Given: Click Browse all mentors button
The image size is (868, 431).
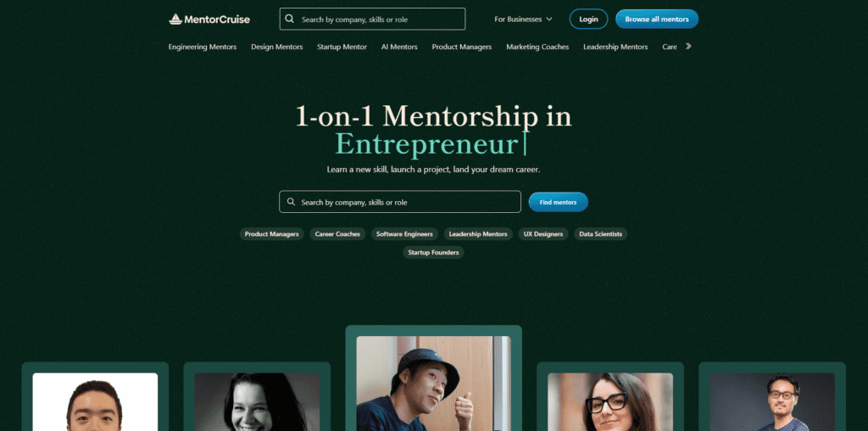Looking at the screenshot, I should (x=657, y=19).
